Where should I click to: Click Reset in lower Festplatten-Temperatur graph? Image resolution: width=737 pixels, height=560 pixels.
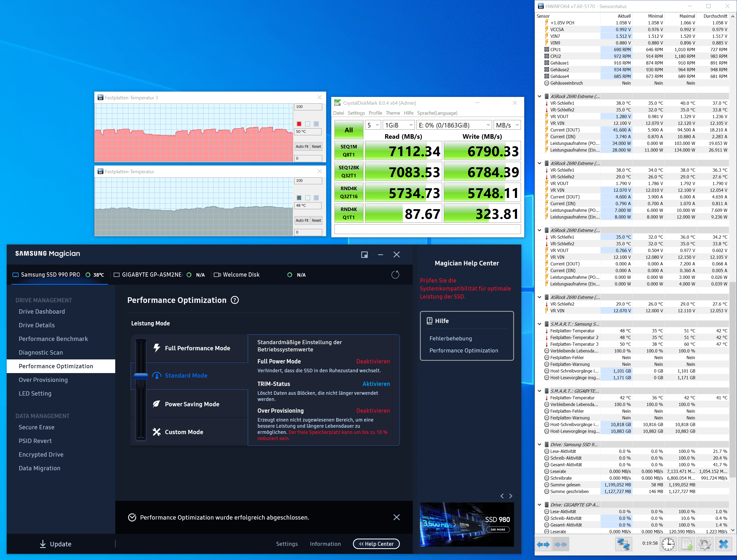point(316,220)
